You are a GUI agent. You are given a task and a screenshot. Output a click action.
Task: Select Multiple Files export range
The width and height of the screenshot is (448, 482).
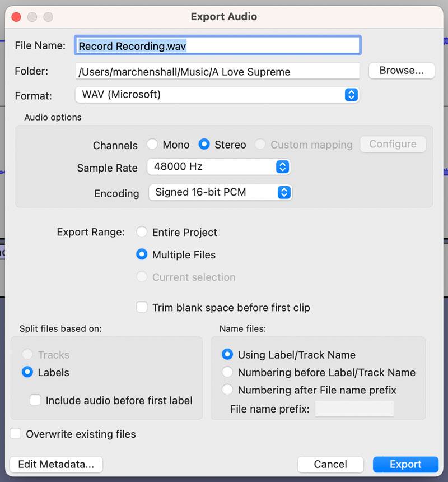142,254
